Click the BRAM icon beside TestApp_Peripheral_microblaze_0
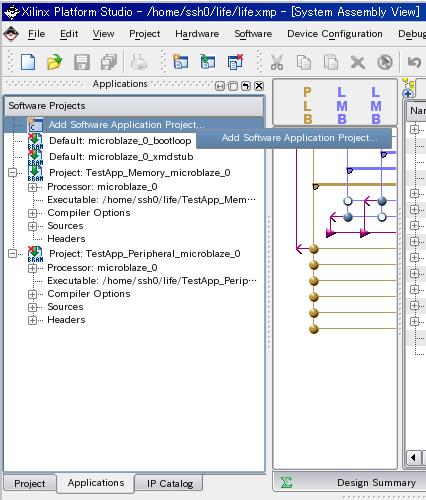Screen dimensions: 426x500 (35, 254)
